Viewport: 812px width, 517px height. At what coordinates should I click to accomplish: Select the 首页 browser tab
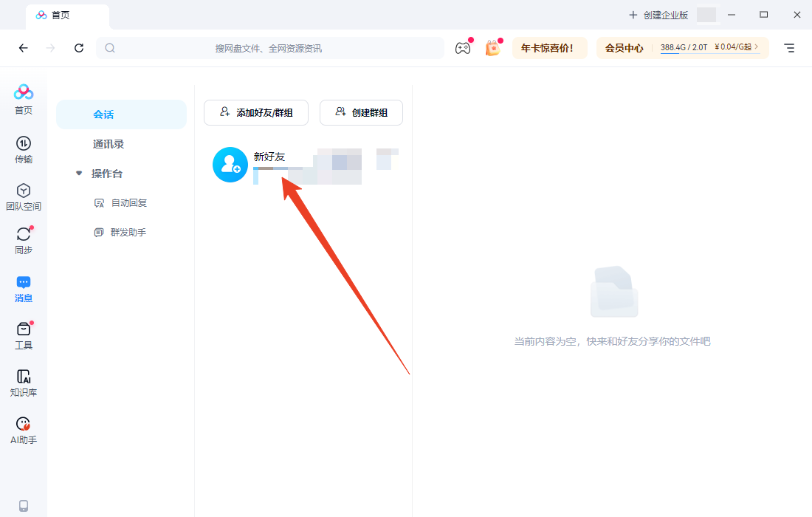(67, 16)
